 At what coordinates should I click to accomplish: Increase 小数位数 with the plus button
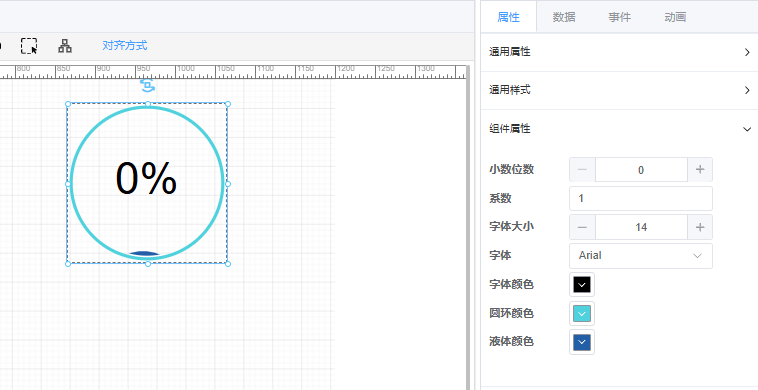tap(700, 170)
